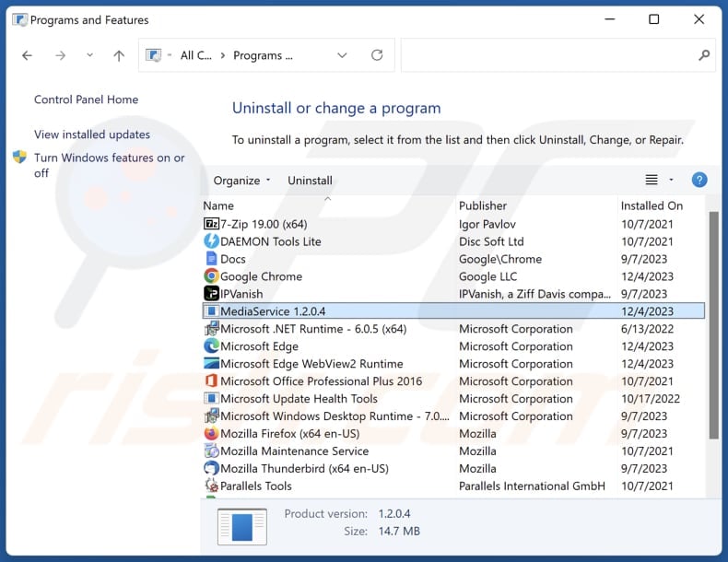Screen dimensions: 728x562
Task: Sort list by Publisher column header
Action: [483, 205]
